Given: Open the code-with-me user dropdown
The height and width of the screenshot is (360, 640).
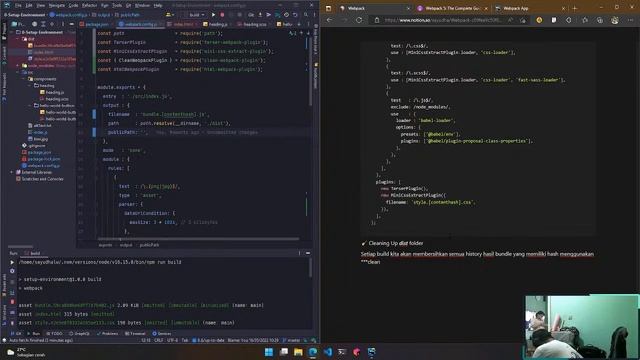Looking at the screenshot, I should coord(169,15).
